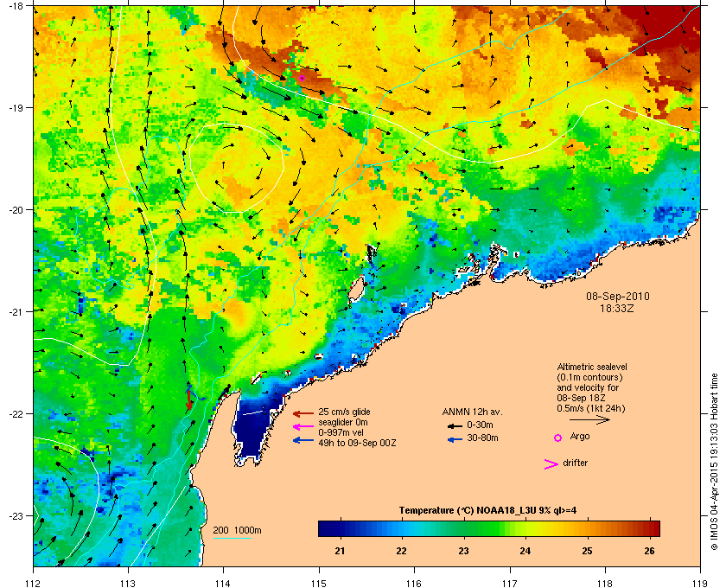Click the latitude axis label -23
The width and height of the screenshot is (726, 588).
pyautogui.click(x=16, y=515)
